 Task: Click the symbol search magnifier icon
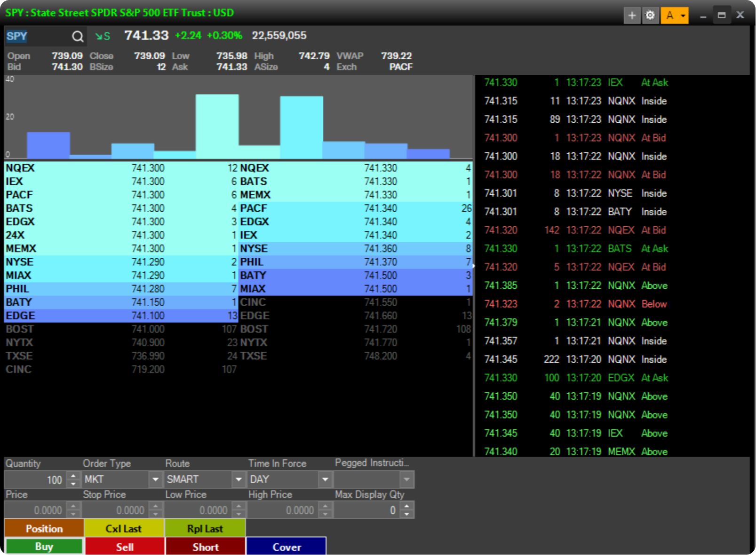(x=78, y=36)
